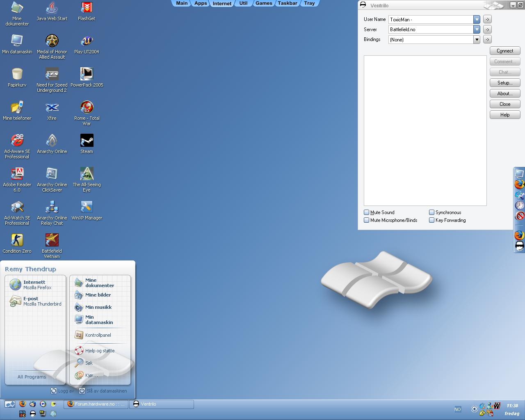The image size is (525, 420).
Task: Open The All-Seeing Eye icon
Action: pos(87,179)
